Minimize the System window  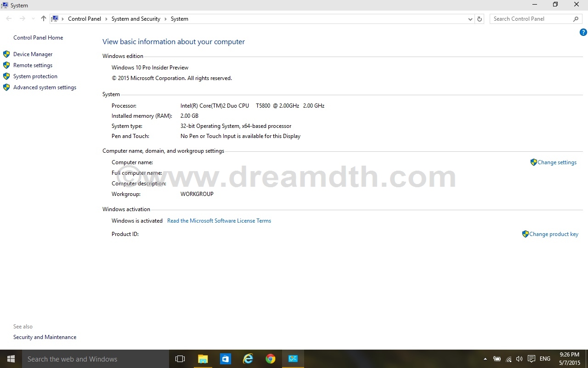(x=535, y=5)
